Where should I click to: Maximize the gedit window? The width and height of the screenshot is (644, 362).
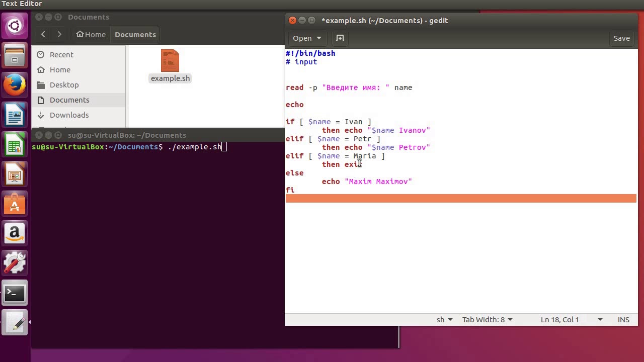point(311,20)
